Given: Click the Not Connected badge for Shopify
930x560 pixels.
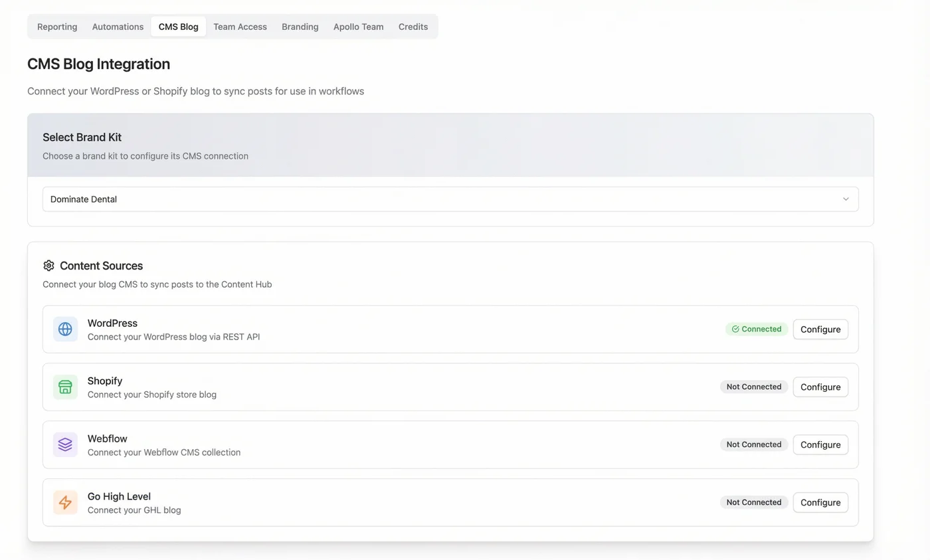Looking at the screenshot, I should click(x=754, y=387).
